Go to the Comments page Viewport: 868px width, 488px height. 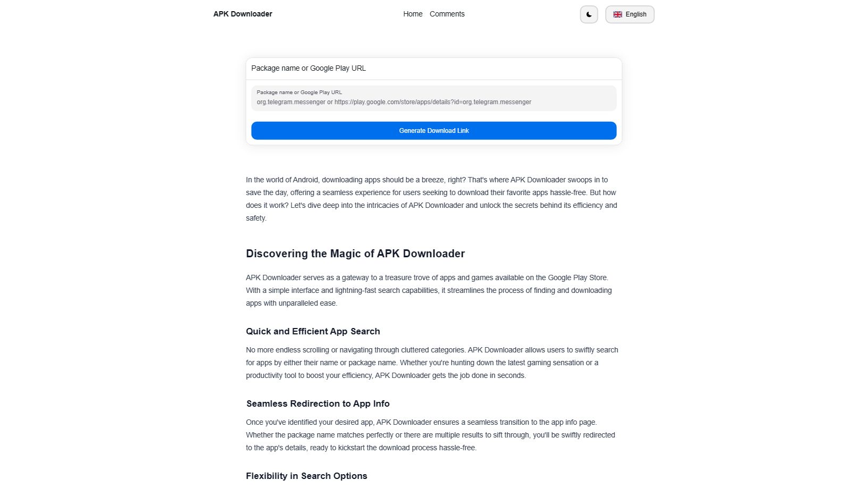pos(447,14)
